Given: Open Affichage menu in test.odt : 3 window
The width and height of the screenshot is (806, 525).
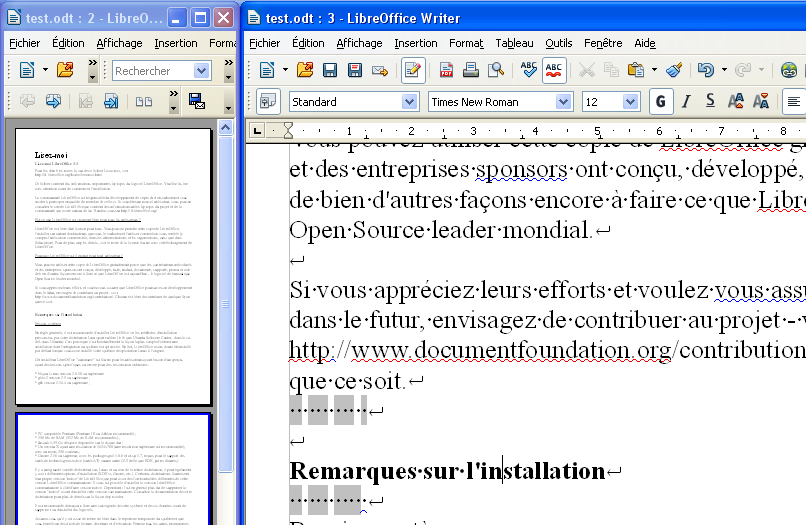Looking at the screenshot, I should (359, 43).
